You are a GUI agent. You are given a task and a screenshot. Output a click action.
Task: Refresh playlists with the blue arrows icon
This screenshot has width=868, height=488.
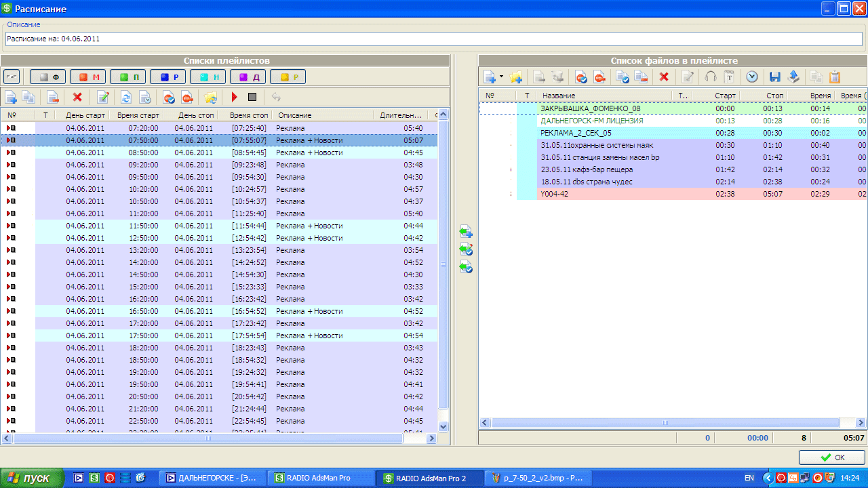click(x=126, y=97)
